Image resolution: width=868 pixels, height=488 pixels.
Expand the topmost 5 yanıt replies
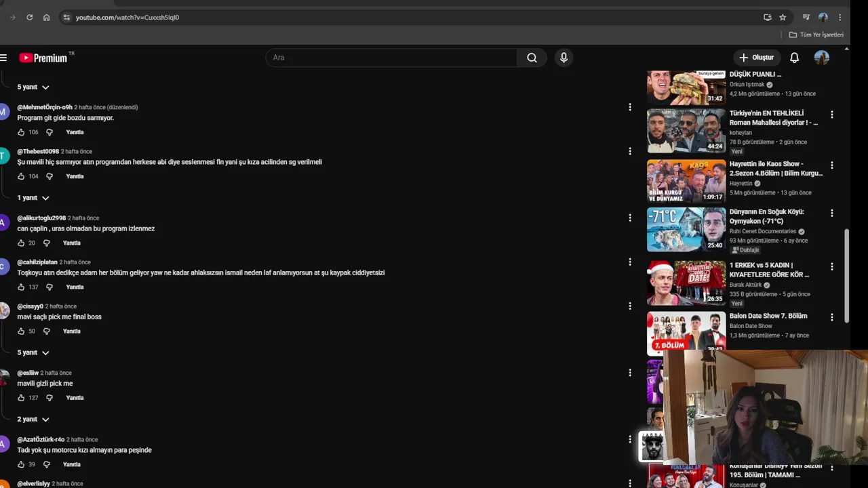tap(33, 87)
